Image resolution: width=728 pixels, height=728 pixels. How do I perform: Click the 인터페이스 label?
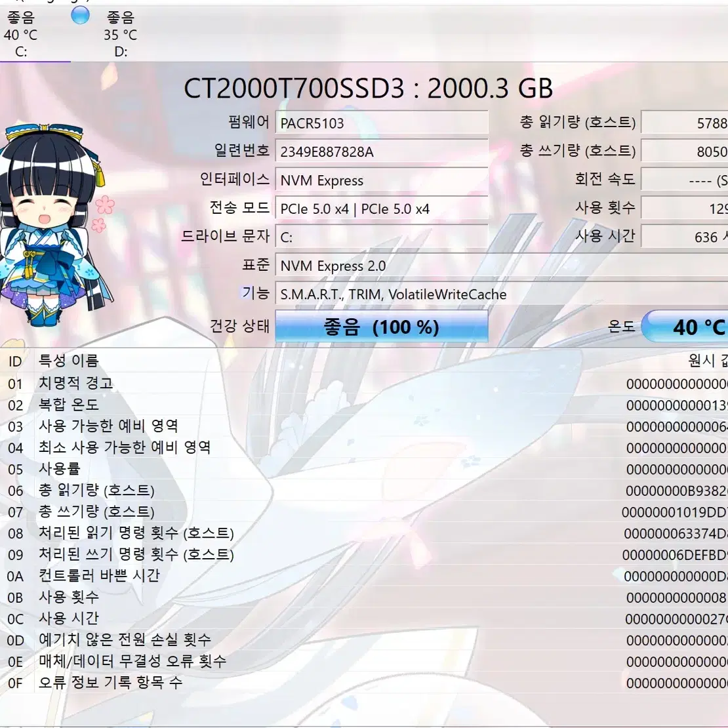click(x=234, y=179)
